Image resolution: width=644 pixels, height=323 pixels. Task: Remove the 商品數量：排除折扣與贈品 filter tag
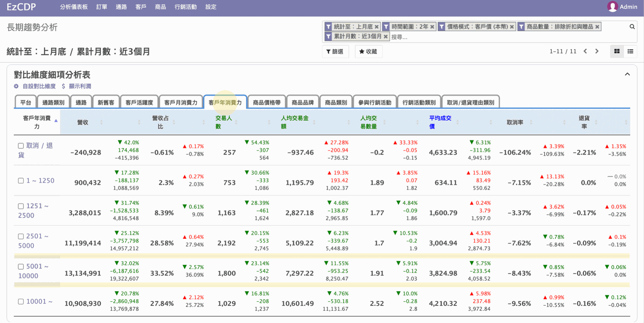(597, 27)
